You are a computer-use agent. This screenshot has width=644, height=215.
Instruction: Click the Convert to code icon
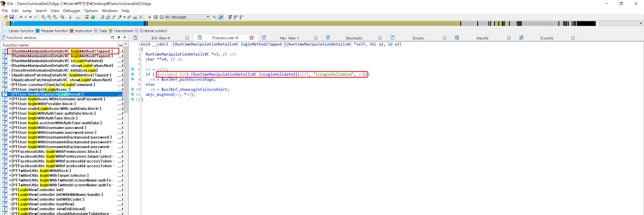[102, 17]
